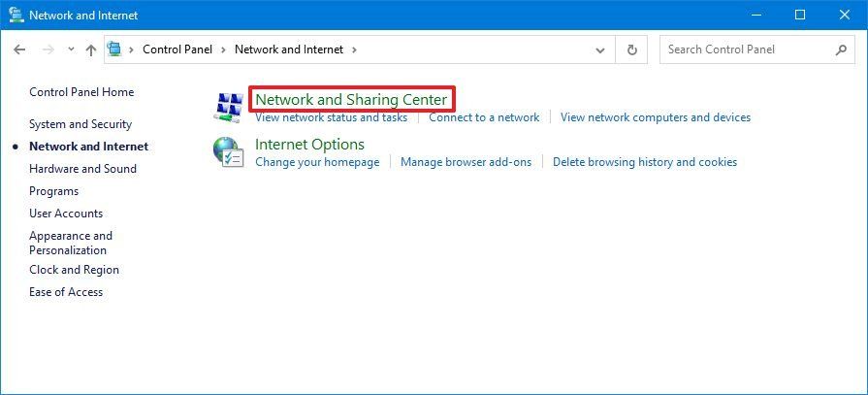Click Change your homepage

click(317, 162)
